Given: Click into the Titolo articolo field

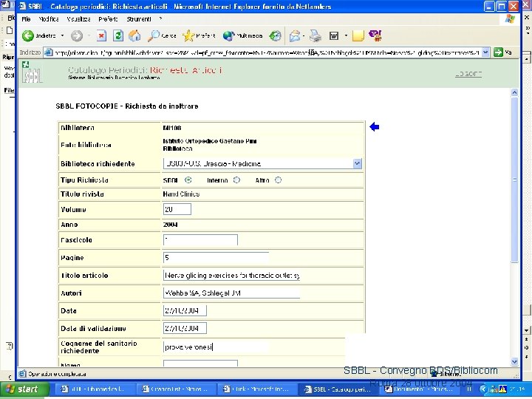Looking at the screenshot, I should tap(231, 275).
